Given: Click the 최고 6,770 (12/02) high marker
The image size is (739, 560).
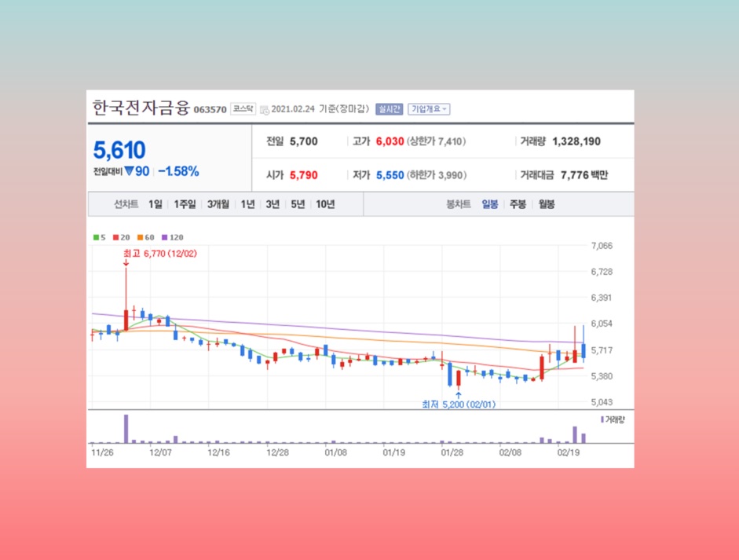Looking at the screenshot, I should click(160, 254).
